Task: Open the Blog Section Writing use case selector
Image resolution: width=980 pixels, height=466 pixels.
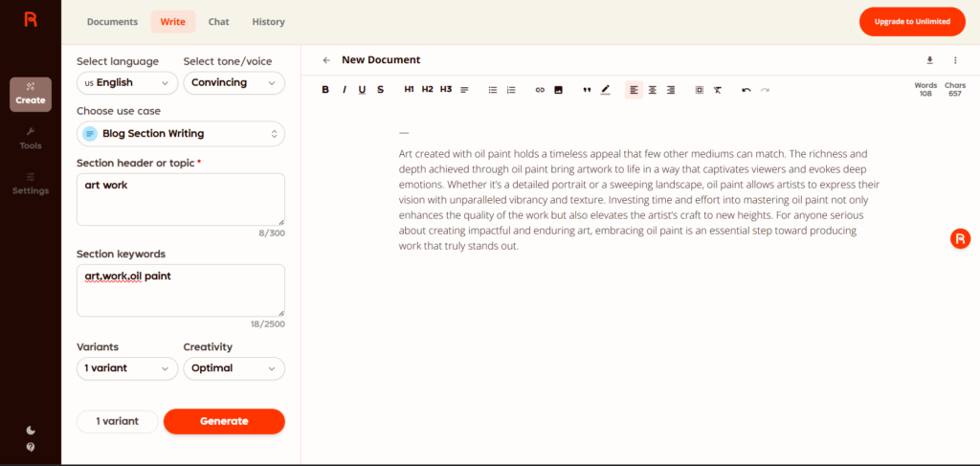Action: (181, 134)
